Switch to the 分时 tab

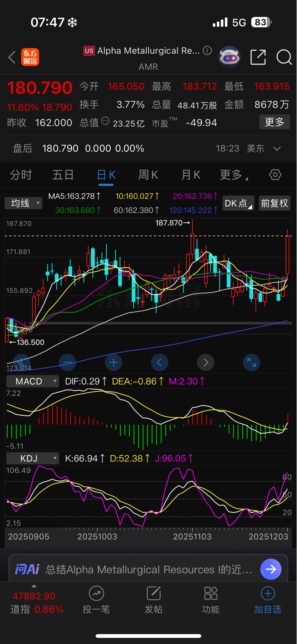pyautogui.click(x=21, y=175)
